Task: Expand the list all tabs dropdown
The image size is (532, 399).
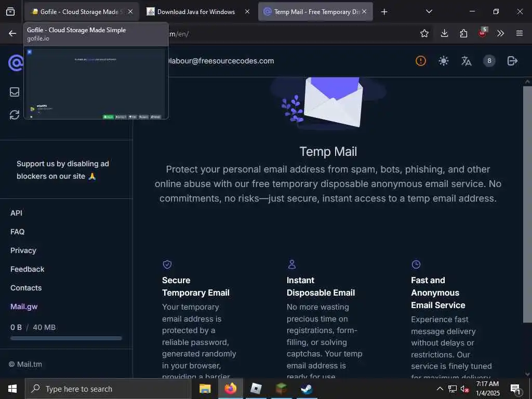Action: 429,11
